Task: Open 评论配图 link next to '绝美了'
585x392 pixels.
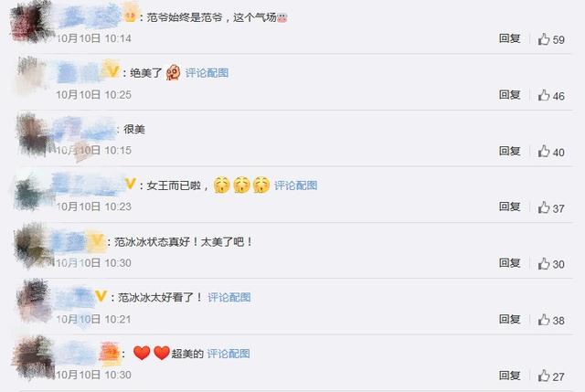Action: [207, 73]
